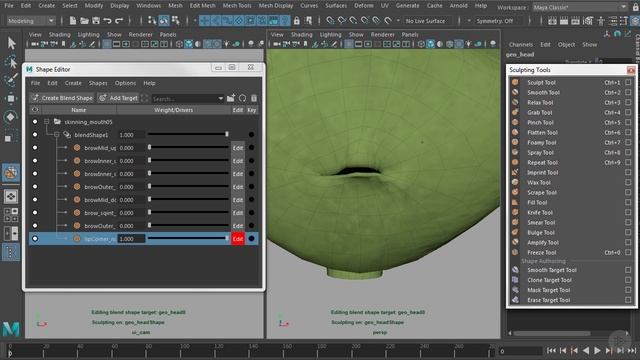This screenshot has width=640, height=360.
Task: Click the create group folder icon in Shape Editor
Action: tap(231, 98)
